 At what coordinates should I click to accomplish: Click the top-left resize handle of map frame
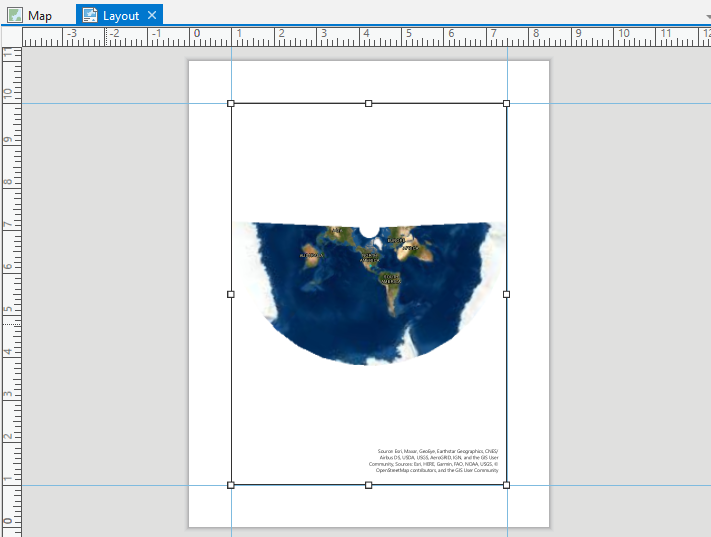(x=231, y=104)
